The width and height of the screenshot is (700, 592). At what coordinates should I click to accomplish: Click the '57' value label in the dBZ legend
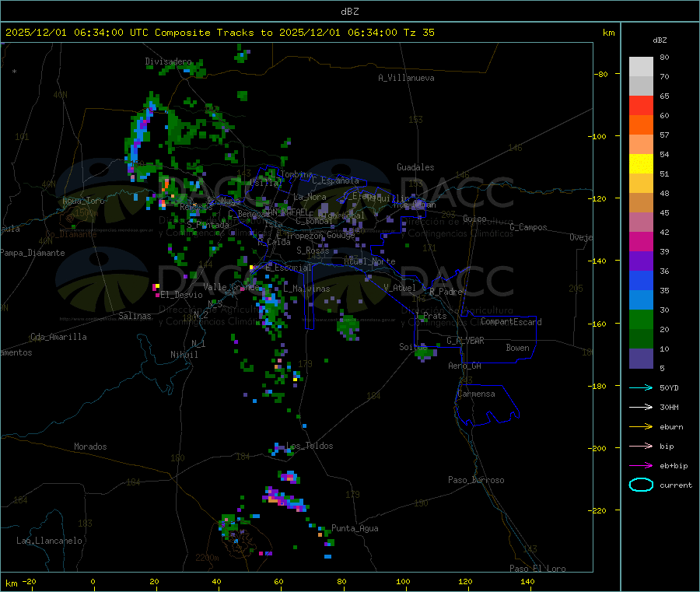click(664, 135)
